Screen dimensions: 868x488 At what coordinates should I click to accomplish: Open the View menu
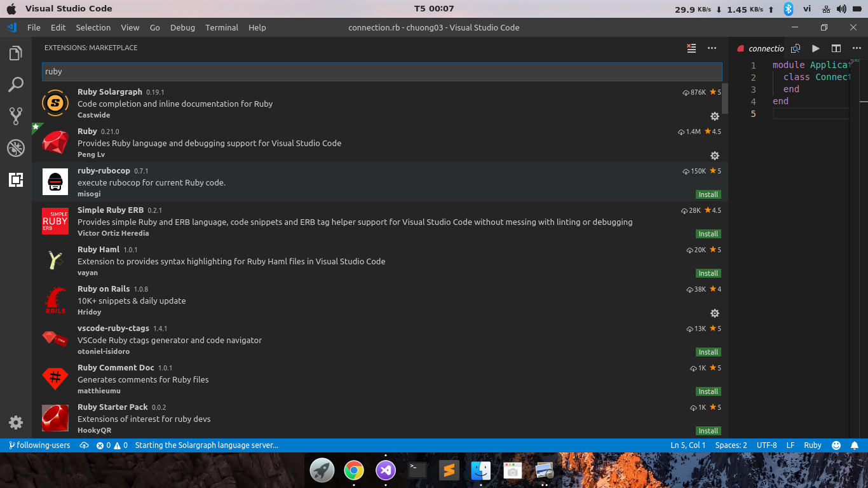point(130,27)
